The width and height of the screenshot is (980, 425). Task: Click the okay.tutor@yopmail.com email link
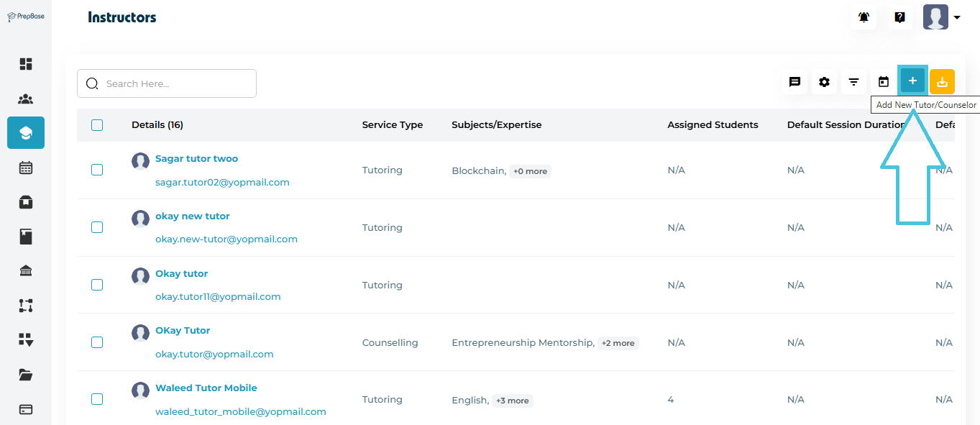point(214,354)
